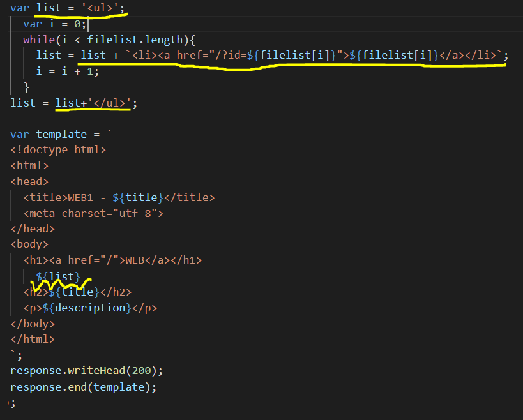Image resolution: width=523 pixels, height=420 pixels.
Task: Click the "<li><a href=" template string
Action: coord(314,55)
